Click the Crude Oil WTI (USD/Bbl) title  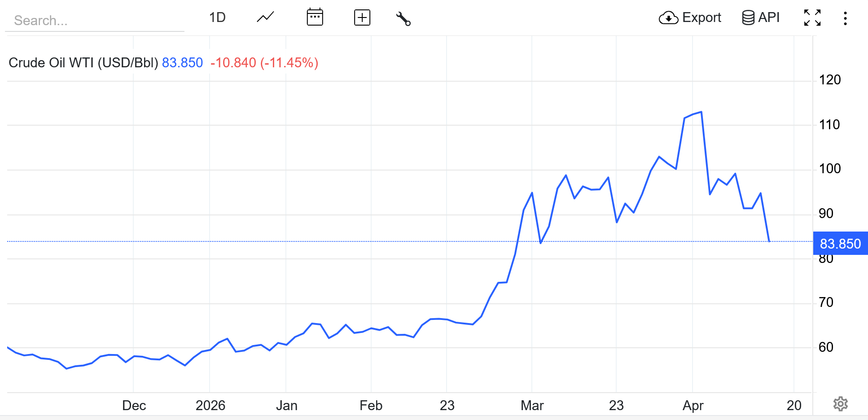83,63
